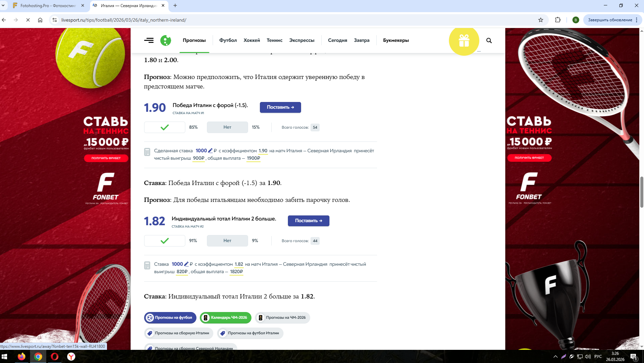The image size is (644, 363).
Task: Open the Футбол section
Action: coord(228,41)
